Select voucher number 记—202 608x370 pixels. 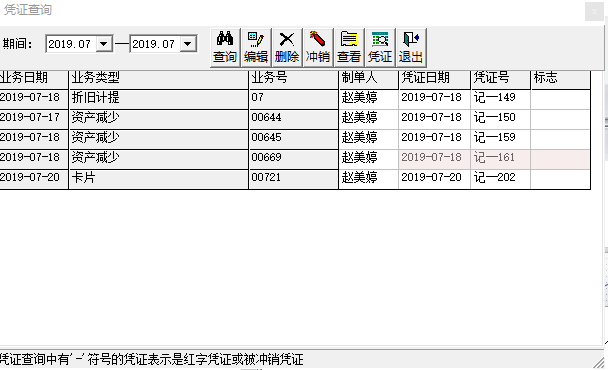pyautogui.click(x=500, y=180)
